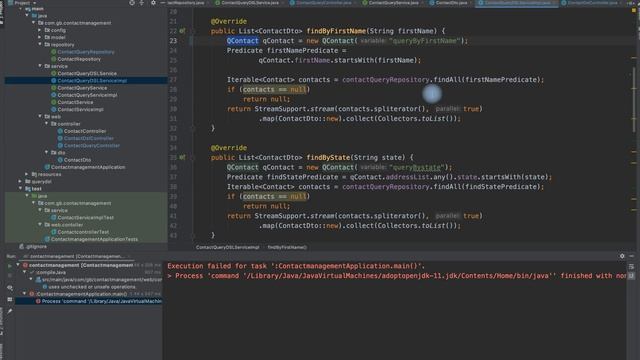Image resolution: width=640 pixels, height=360 pixels.
Task: Open ContactRepository in project tree
Action: pyautogui.click(x=79, y=59)
